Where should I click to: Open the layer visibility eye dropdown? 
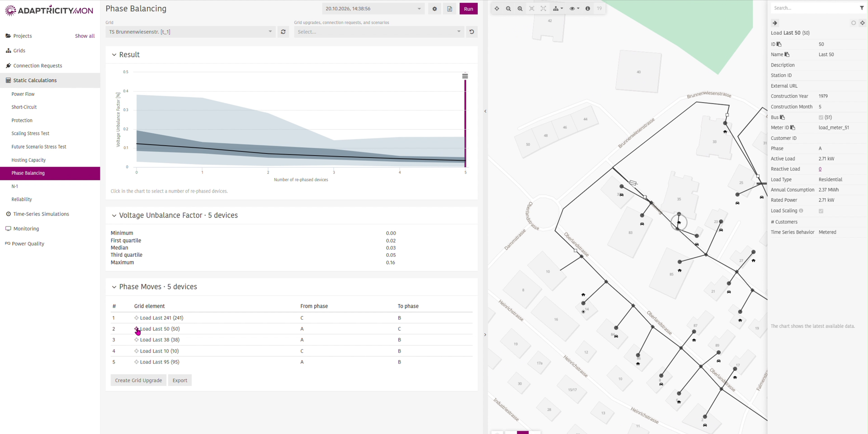coord(574,9)
